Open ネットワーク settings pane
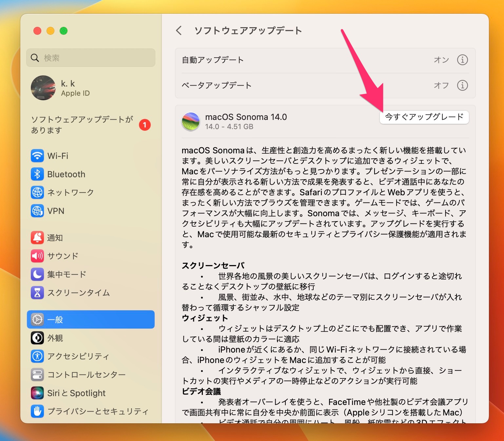This screenshot has height=441, width=504. click(x=91, y=193)
